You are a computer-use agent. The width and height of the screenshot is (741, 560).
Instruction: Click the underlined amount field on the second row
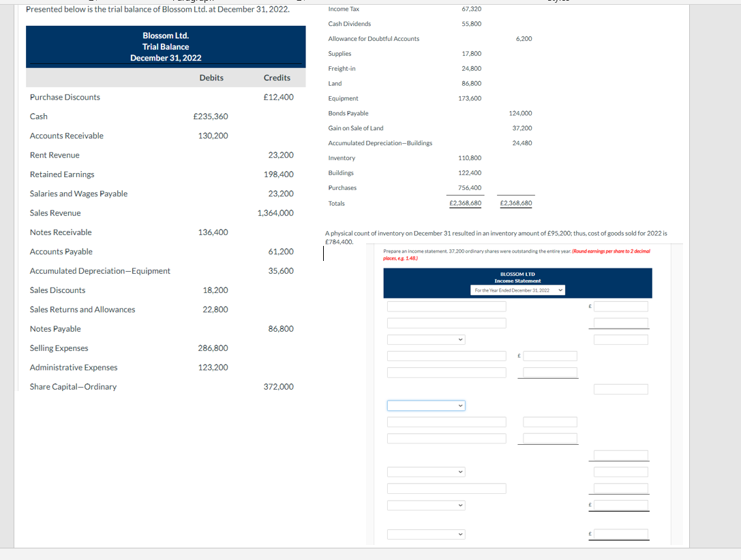pyautogui.click(x=620, y=323)
